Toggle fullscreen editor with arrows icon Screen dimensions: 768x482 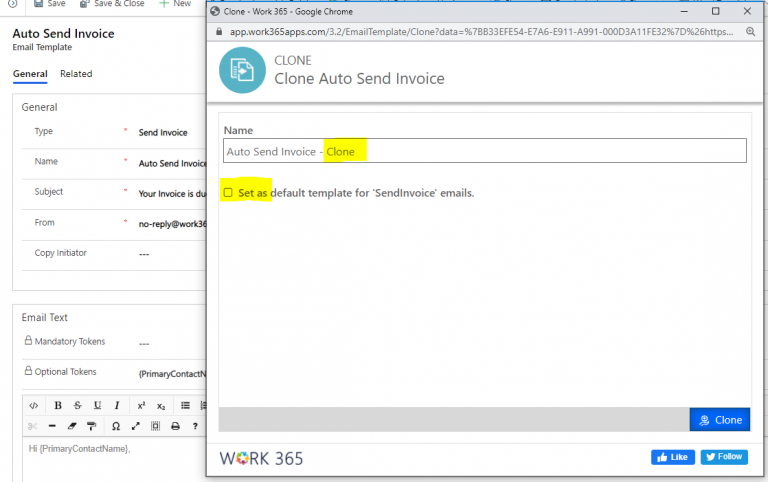(x=136, y=426)
